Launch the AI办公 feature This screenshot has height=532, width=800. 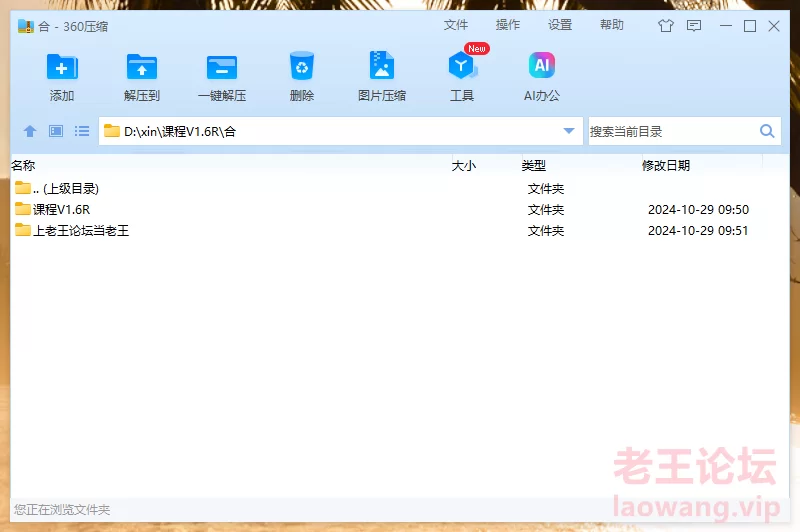tap(542, 65)
